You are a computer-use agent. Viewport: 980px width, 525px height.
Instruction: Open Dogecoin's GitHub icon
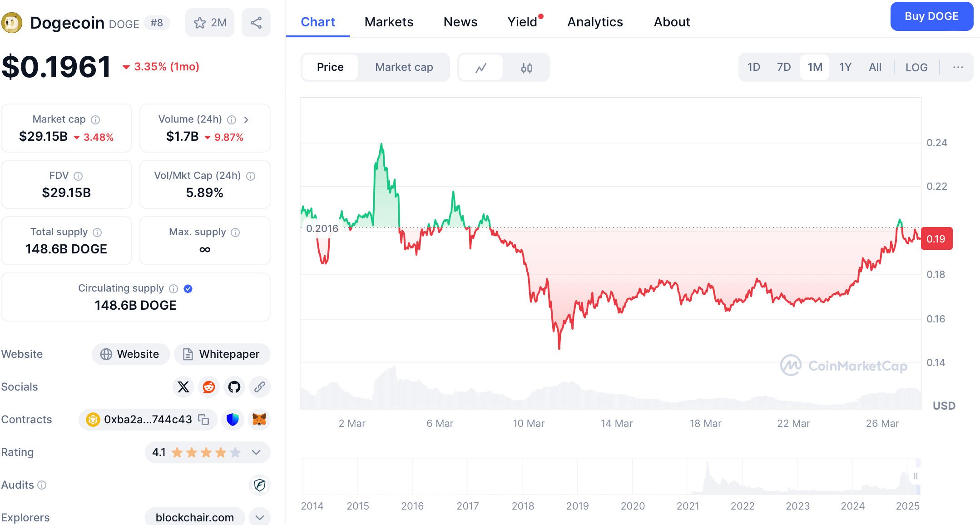[x=234, y=387]
